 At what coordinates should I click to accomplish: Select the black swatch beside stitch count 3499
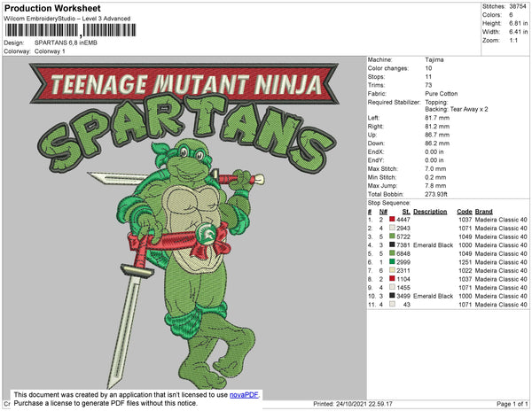tap(392, 296)
